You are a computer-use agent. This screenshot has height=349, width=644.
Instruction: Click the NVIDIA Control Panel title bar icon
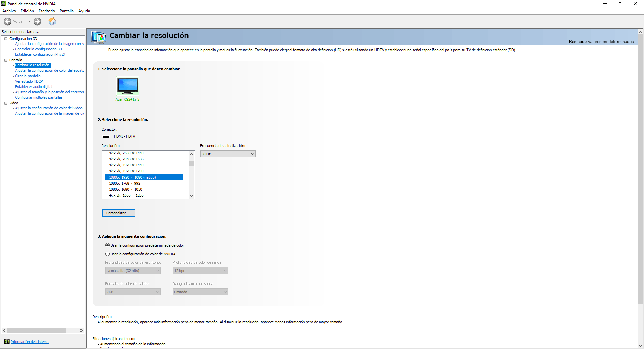coord(3,4)
